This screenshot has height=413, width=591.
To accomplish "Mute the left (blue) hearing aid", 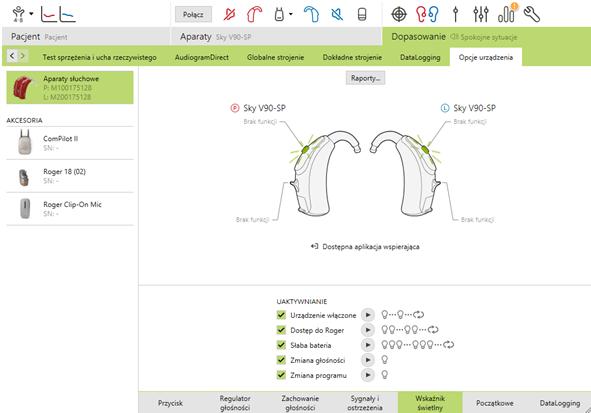I will [337, 14].
